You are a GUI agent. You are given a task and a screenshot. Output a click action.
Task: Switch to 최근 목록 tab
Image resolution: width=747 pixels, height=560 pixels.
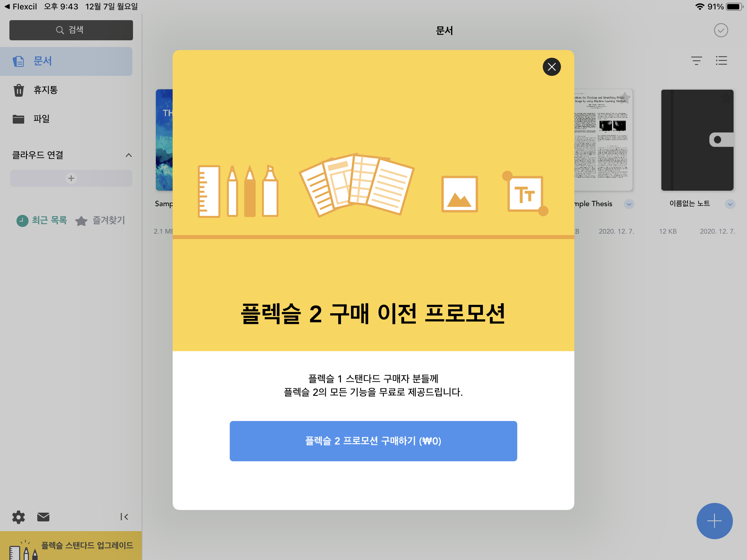(x=42, y=221)
